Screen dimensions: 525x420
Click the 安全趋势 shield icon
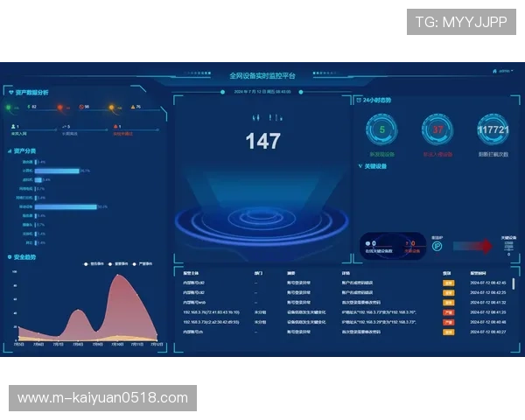tap(10, 257)
